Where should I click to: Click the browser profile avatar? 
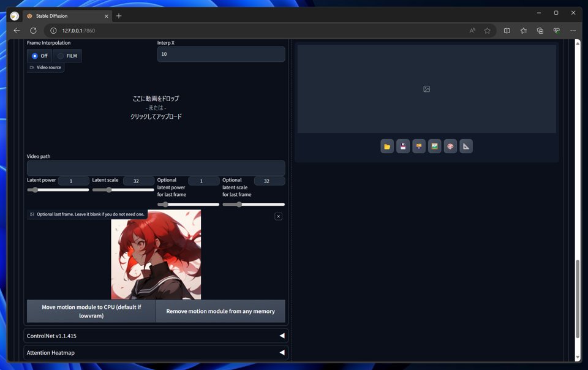click(15, 16)
